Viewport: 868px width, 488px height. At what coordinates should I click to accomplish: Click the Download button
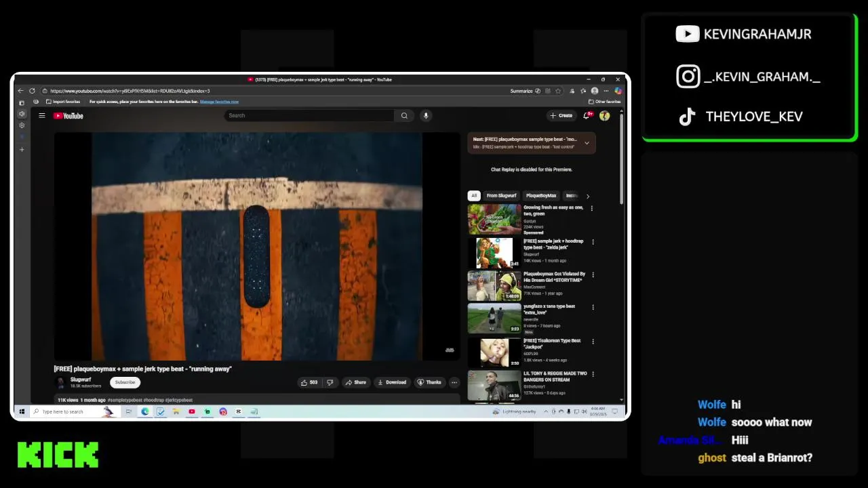point(392,382)
